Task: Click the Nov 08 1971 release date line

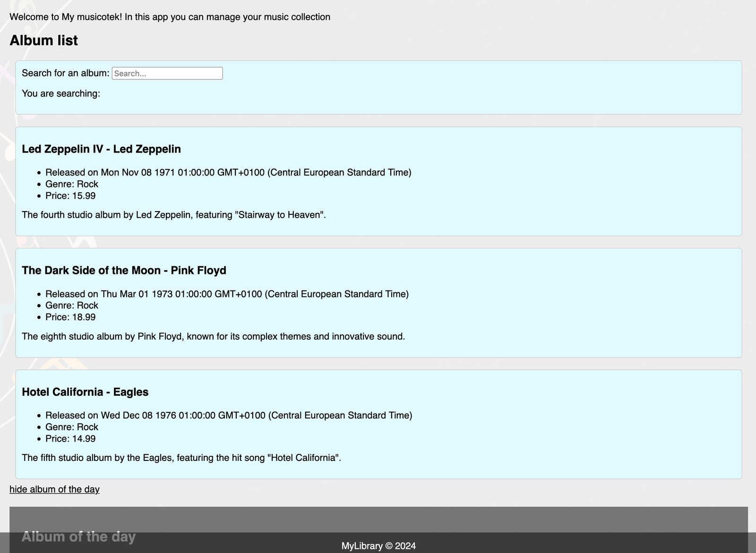Action: [228, 172]
